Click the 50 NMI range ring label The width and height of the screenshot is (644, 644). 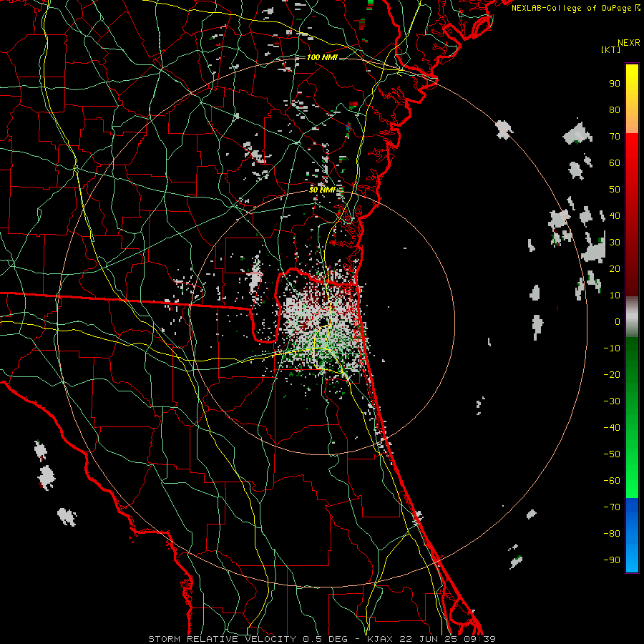click(x=322, y=190)
